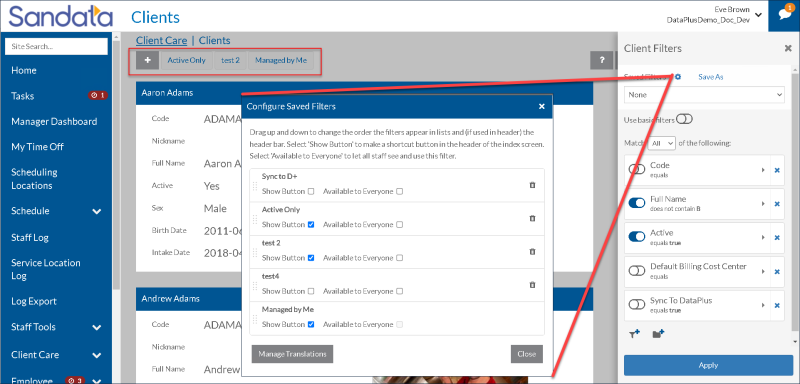The image size is (800, 384).
Task: Delete the Active Only saved filter
Action: point(532,218)
